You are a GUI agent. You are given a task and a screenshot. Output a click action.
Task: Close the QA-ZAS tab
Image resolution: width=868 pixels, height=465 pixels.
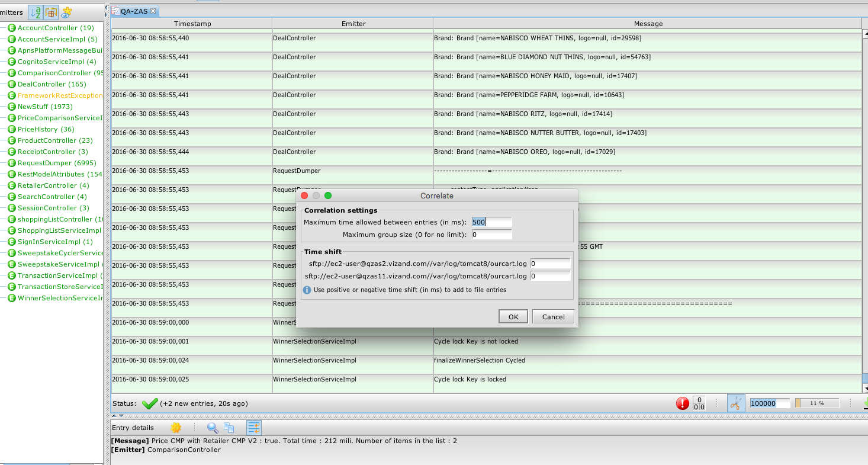pos(153,11)
